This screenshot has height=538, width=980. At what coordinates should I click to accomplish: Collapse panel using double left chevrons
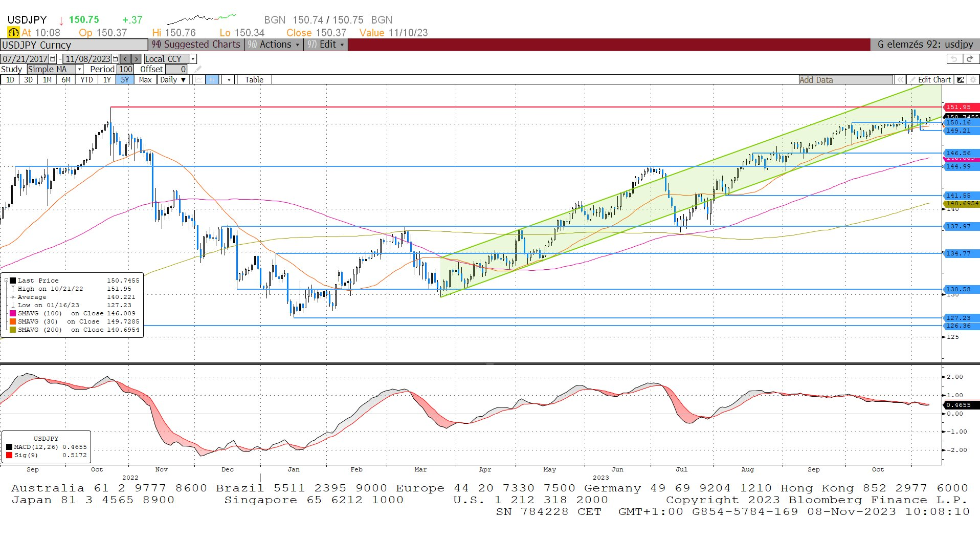[x=900, y=80]
